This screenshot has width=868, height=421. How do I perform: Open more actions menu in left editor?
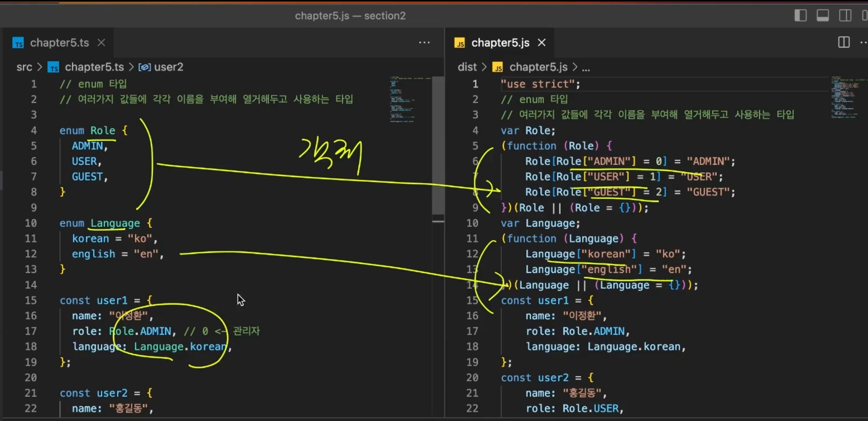(x=424, y=43)
